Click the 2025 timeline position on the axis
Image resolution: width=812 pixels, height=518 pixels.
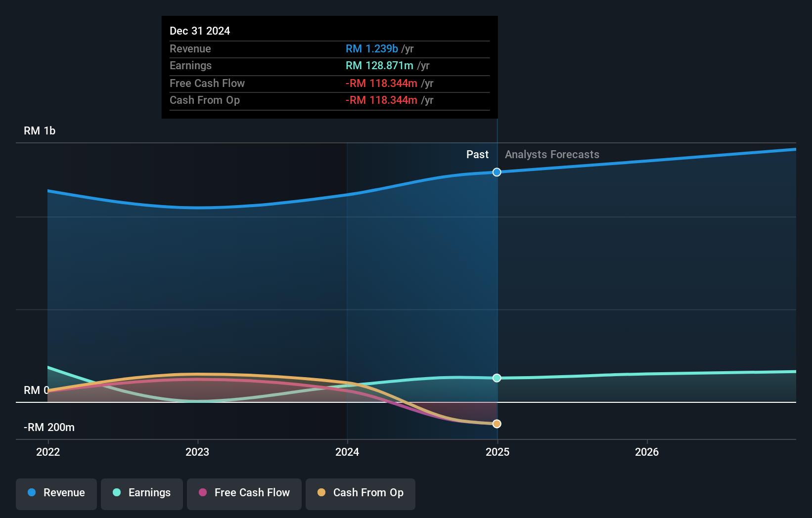click(x=497, y=452)
